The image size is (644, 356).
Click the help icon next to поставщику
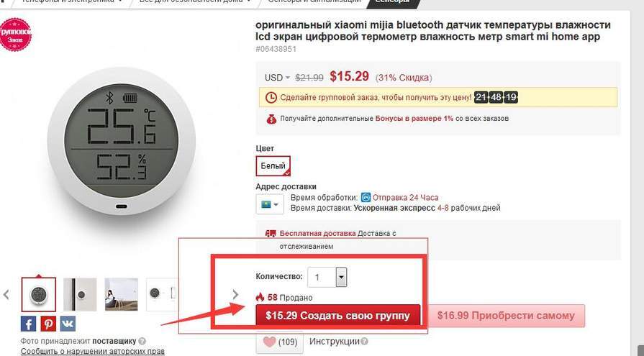tap(142, 341)
